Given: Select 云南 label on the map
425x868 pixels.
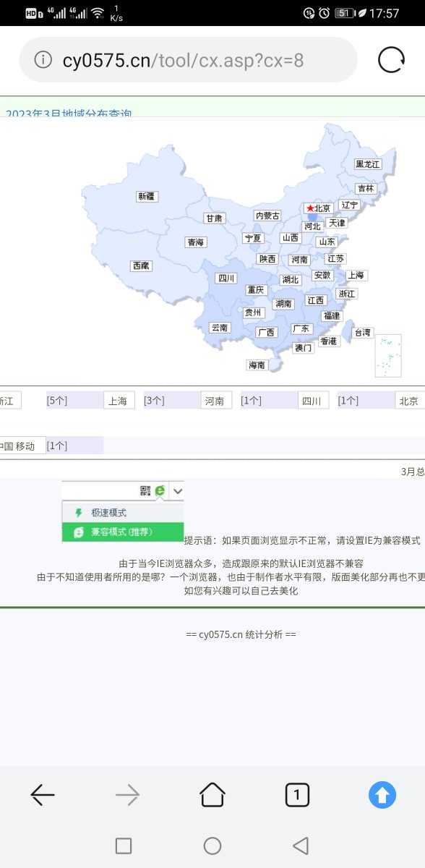Looking at the screenshot, I should [219, 328].
